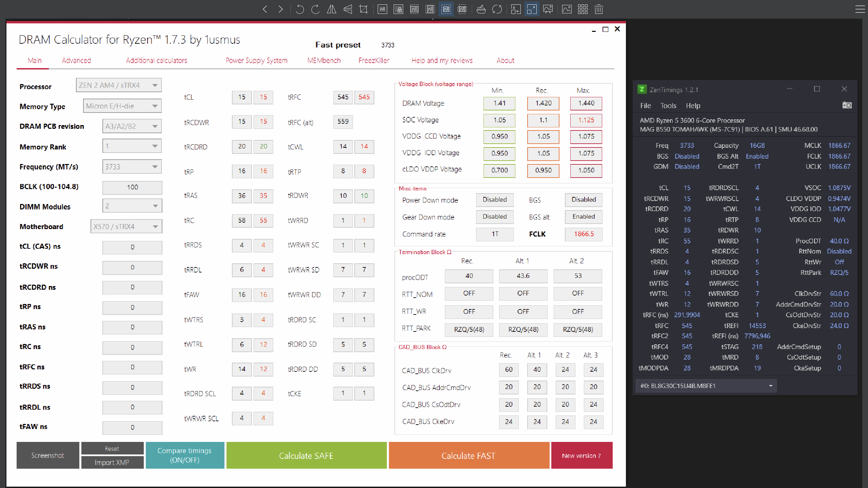
Task: Click the Calculate SAFE button
Action: click(x=307, y=455)
